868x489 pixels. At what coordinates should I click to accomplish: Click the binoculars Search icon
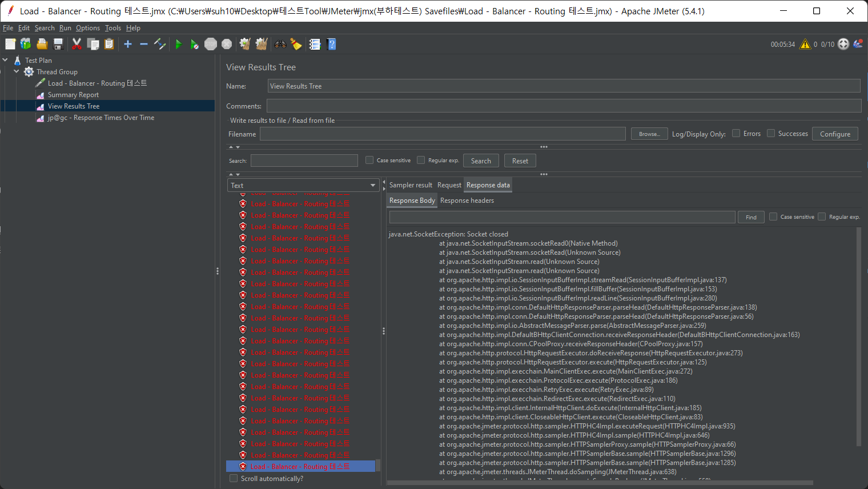coord(280,45)
